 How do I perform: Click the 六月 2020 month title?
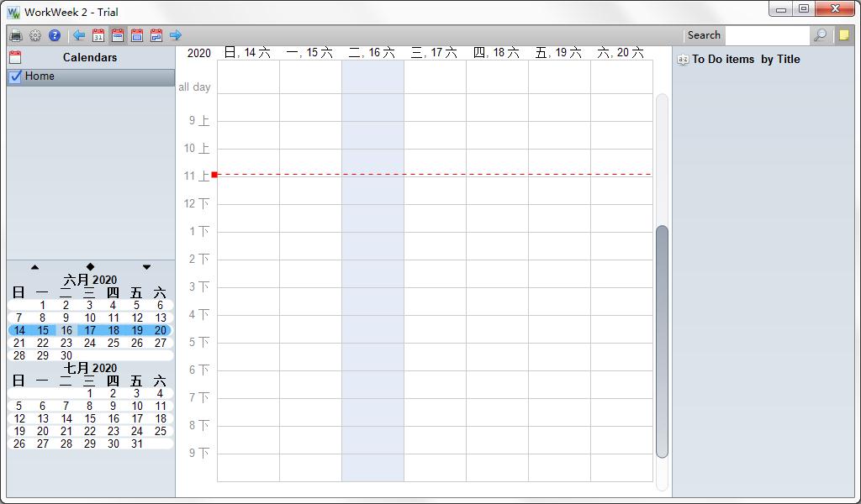point(90,280)
